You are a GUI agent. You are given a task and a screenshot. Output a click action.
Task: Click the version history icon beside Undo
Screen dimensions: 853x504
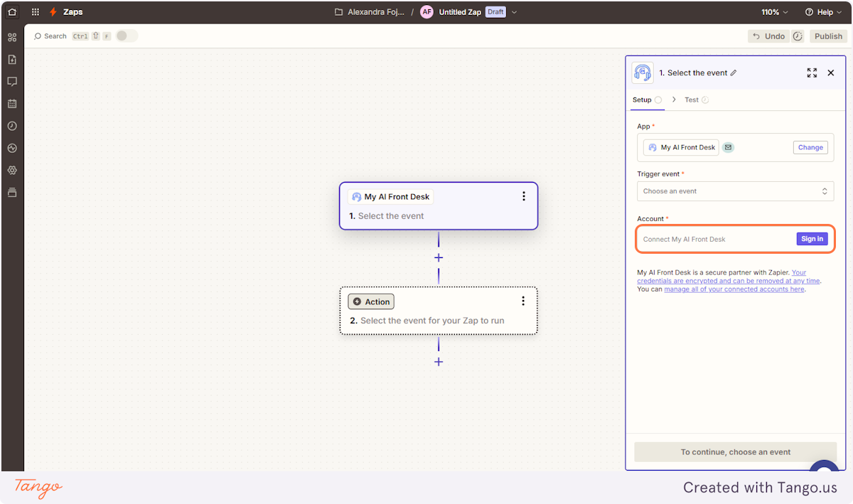tap(798, 36)
